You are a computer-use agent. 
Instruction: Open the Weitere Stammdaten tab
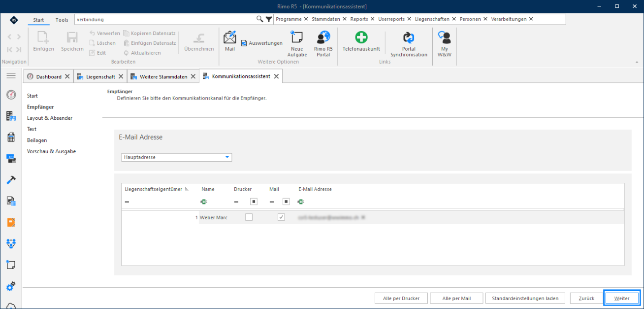click(163, 76)
